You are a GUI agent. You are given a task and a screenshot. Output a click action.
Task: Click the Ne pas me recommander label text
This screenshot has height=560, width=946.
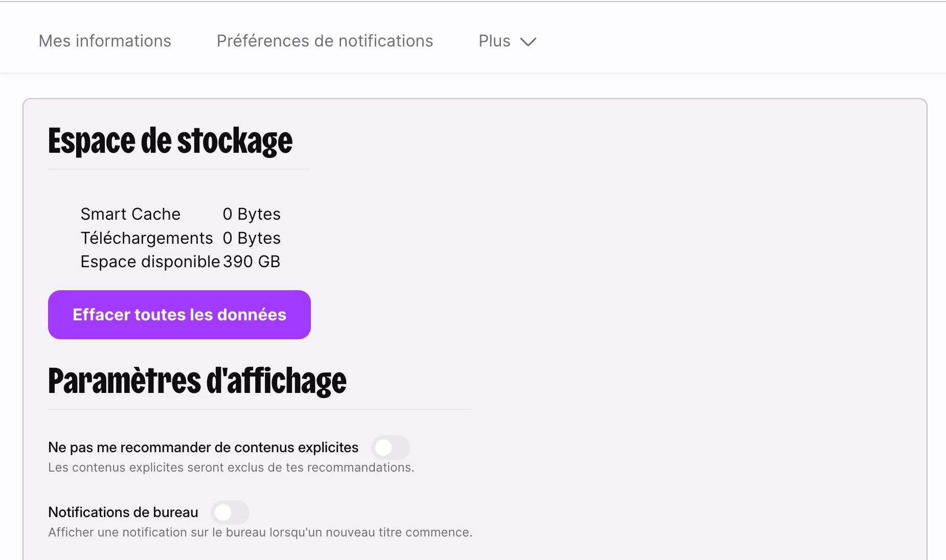203,448
